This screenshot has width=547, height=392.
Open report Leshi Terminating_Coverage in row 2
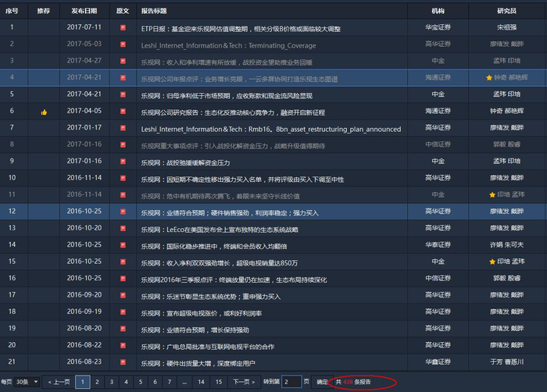(x=228, y=46)
